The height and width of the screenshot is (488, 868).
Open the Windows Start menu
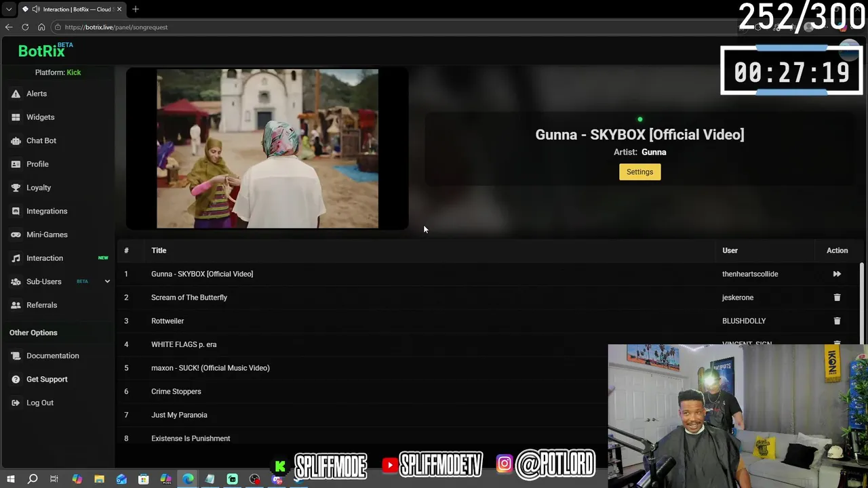[10, 479]
